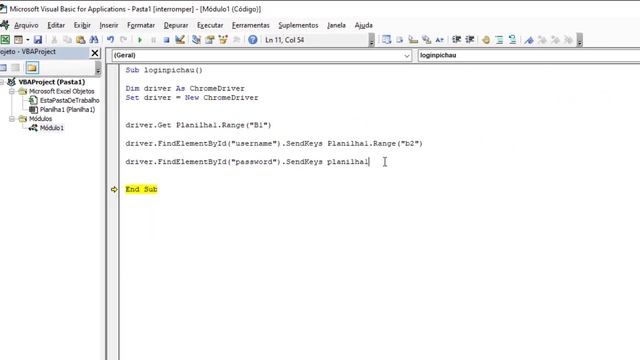Open the Janela menu
Image resolution: width=640 pixels, height=360 pixels.
coord(336,25)
